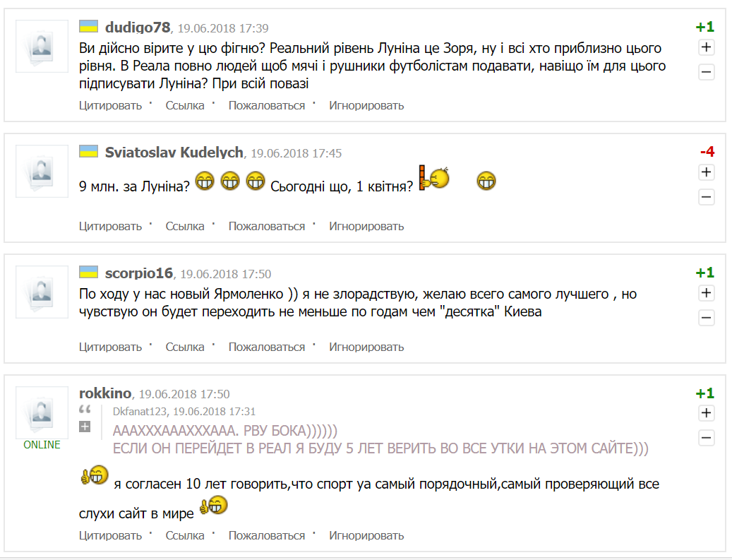Click Игнорировать under rokkino's comment

point(366,535)
